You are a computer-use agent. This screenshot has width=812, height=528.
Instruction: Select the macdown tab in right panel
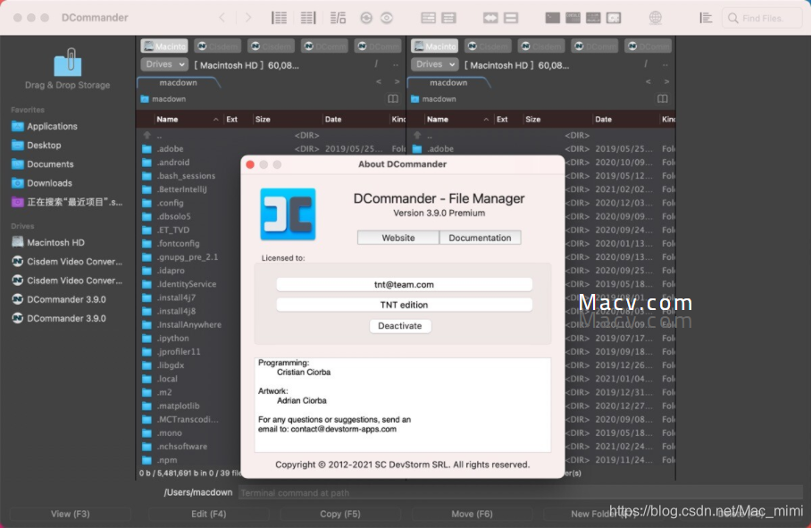[x=448, y=82]
